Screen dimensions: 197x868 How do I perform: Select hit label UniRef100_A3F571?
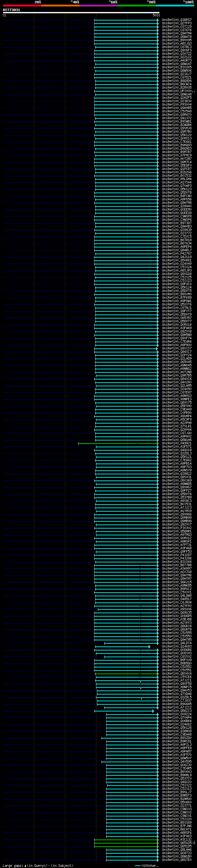176,446
